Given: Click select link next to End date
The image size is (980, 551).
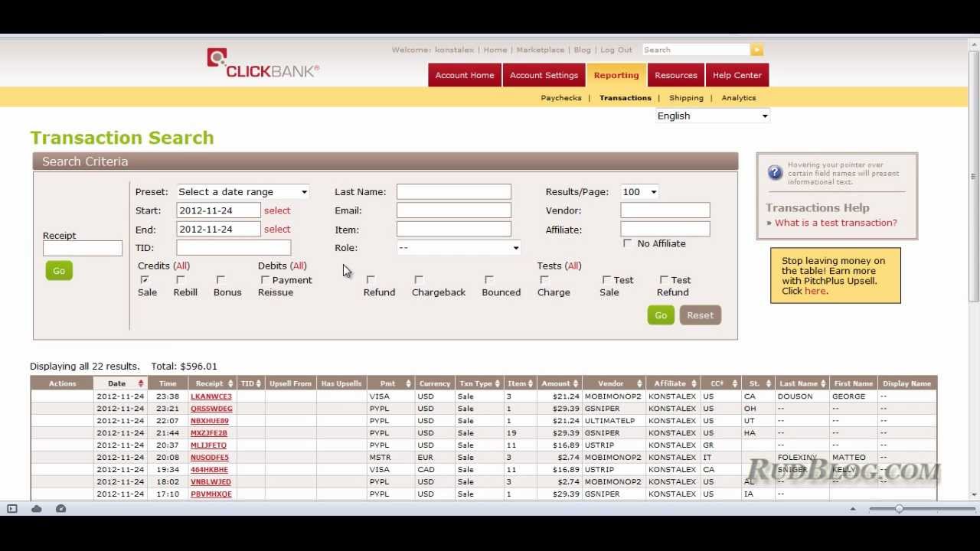Looking at the screenshot, I should (x=277, y=229).
